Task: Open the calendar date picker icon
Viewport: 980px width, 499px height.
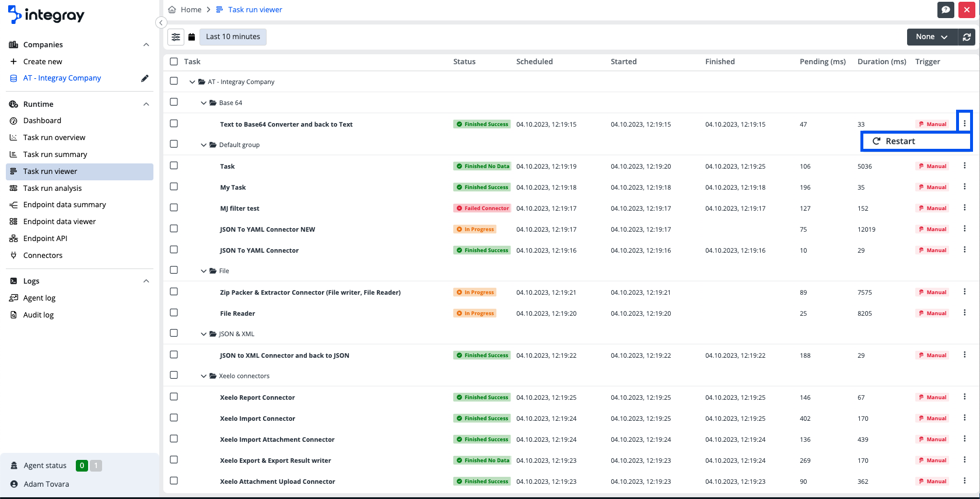Action: click(191, 37)
